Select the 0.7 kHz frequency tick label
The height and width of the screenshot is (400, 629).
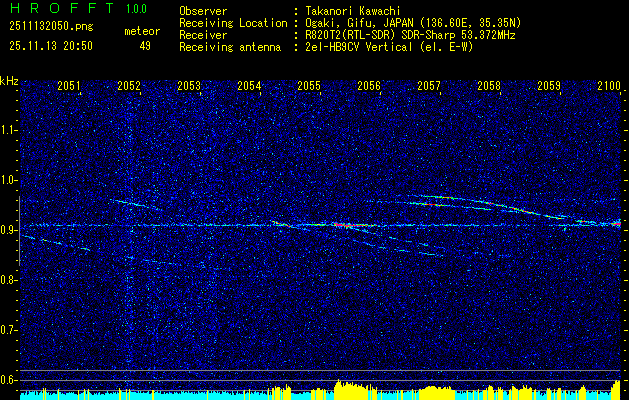[x=10, y=330]
